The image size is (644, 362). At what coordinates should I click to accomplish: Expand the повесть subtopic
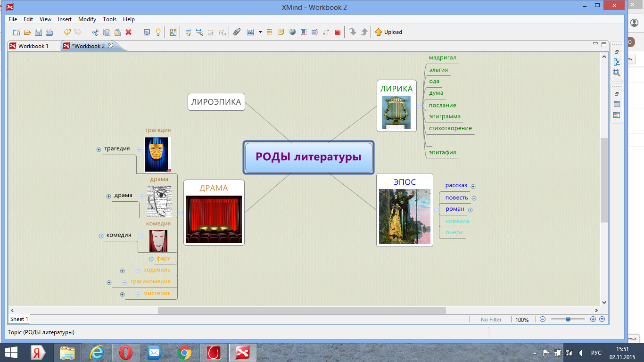pyautogui.click(x=474, y=198)
